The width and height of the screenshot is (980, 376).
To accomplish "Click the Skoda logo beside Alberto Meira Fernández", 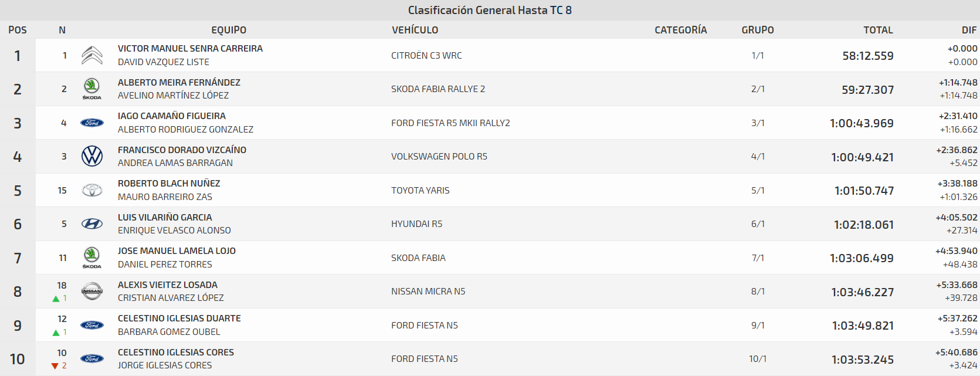I will coord(92,89).
